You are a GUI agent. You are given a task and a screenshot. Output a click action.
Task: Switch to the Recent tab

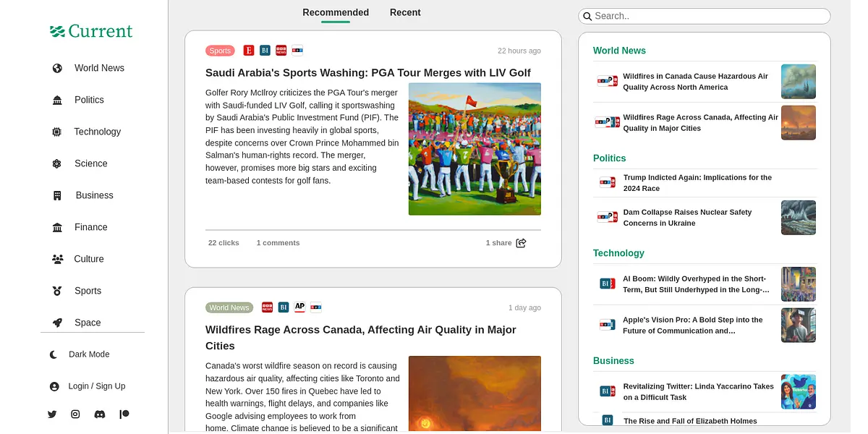pyautogui.click(x=405, y=12)
